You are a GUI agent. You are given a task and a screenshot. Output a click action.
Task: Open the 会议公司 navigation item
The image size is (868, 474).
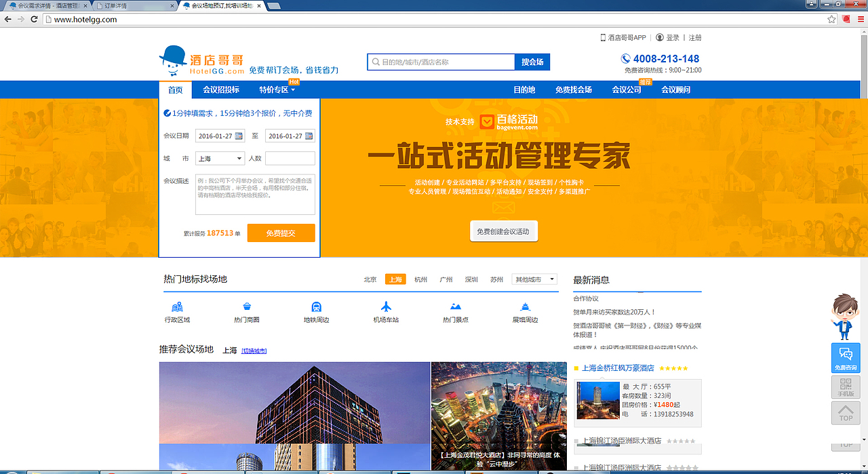627,90
